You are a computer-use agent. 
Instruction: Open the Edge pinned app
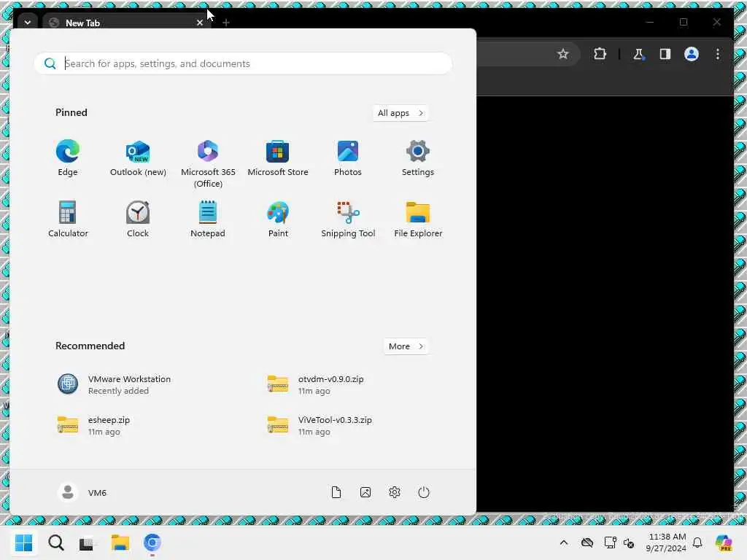tap(68, 158)
